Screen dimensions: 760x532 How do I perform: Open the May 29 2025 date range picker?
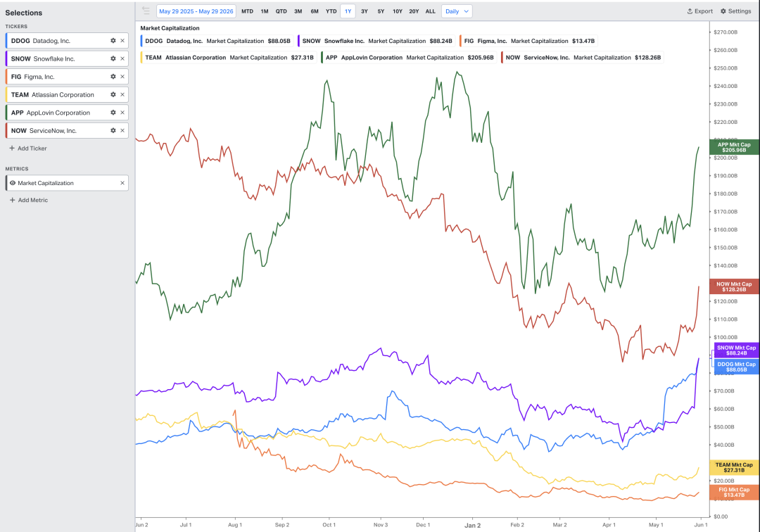[x=196, y=11]
